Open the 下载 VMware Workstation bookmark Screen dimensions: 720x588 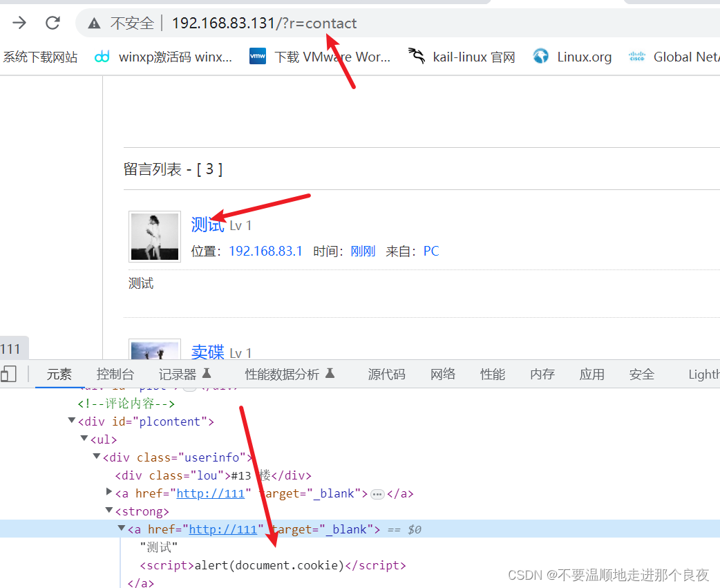click(320, 57)
